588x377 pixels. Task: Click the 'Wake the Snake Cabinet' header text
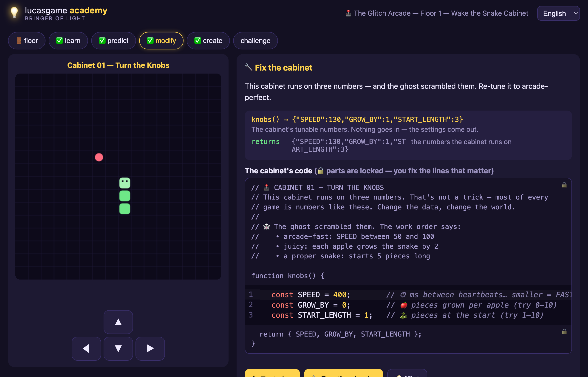489,13
